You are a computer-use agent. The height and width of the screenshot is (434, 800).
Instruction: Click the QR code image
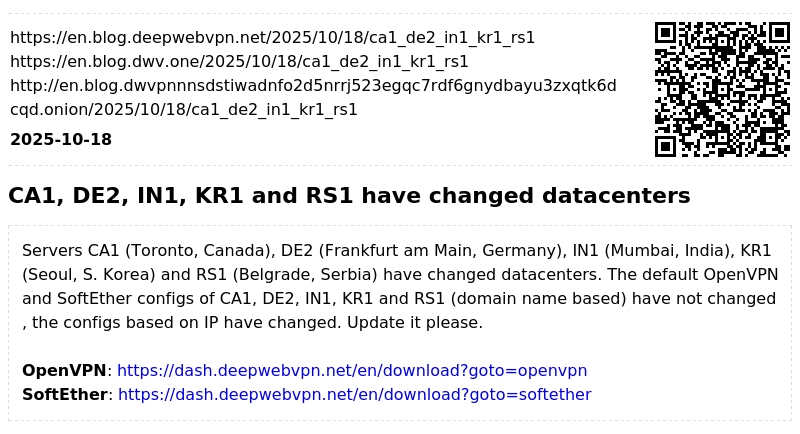[722, 89]
